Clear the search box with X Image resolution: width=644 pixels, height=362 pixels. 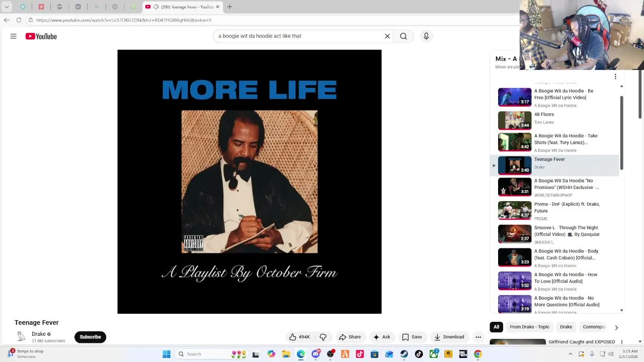coord(387,36)
